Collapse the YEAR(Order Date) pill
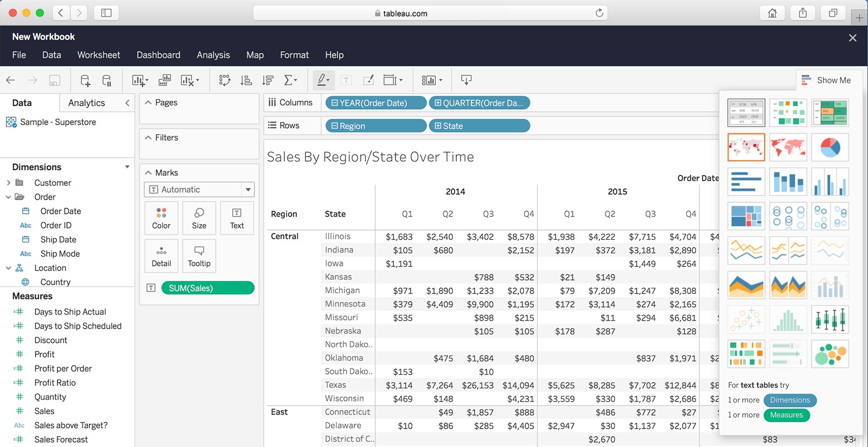The width and height of the screenshot is (868, 447). pyautogui.click(x=335, y=103)
